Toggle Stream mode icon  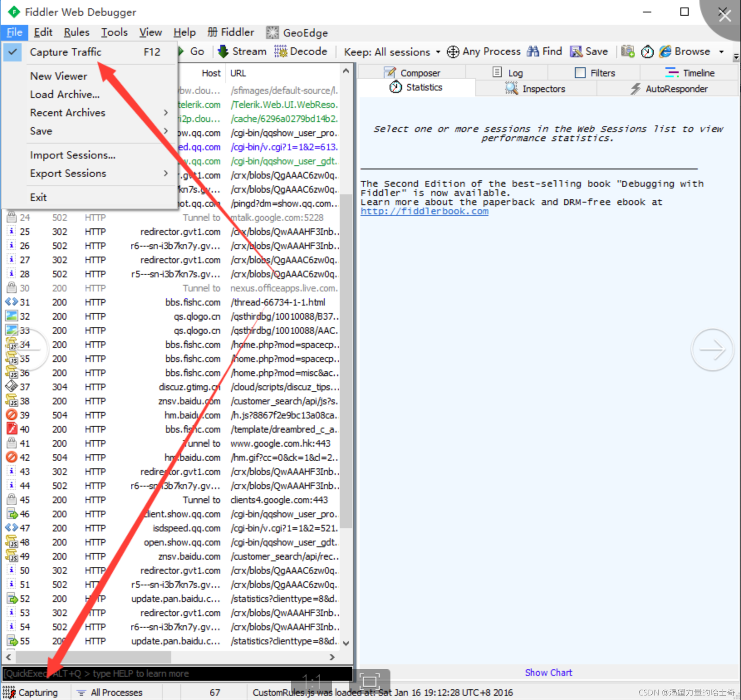coord(223,51)
